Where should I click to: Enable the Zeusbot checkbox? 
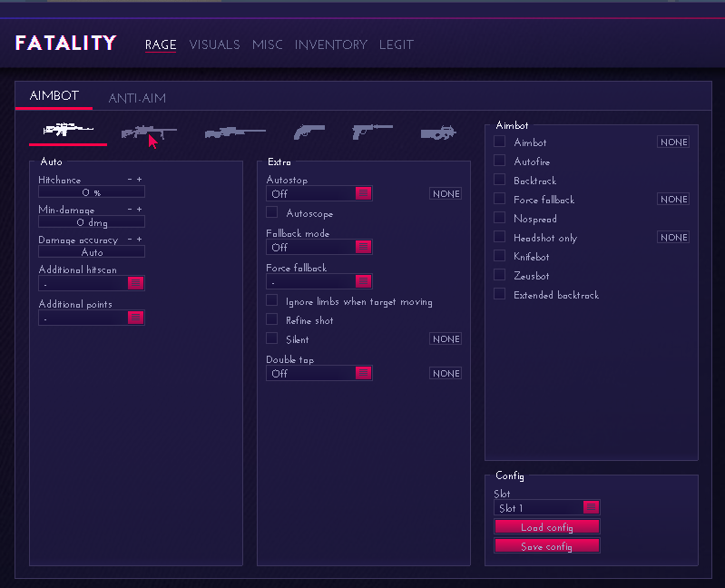click(x=499, y=275)
